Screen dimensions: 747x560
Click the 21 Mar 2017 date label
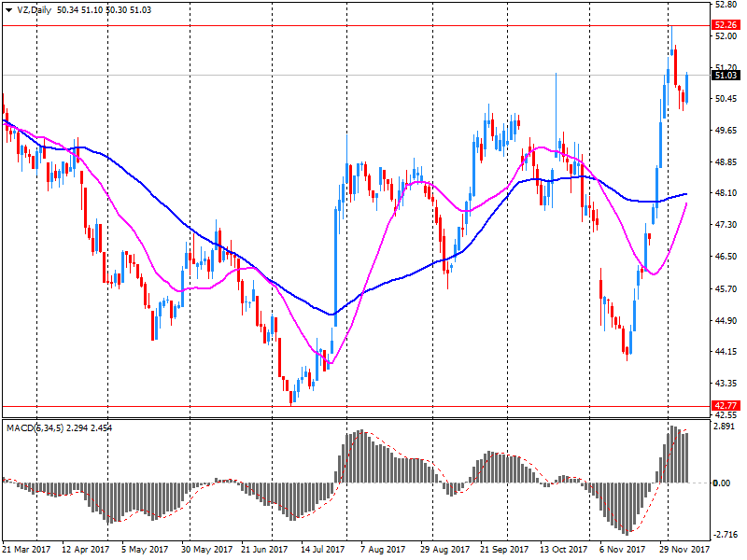(x=26, y=550)
